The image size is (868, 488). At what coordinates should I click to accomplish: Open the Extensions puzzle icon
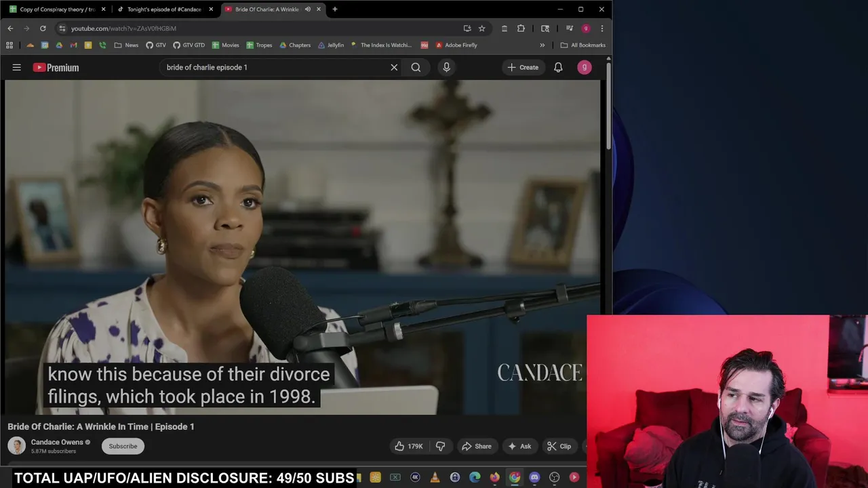click(521, 28)
